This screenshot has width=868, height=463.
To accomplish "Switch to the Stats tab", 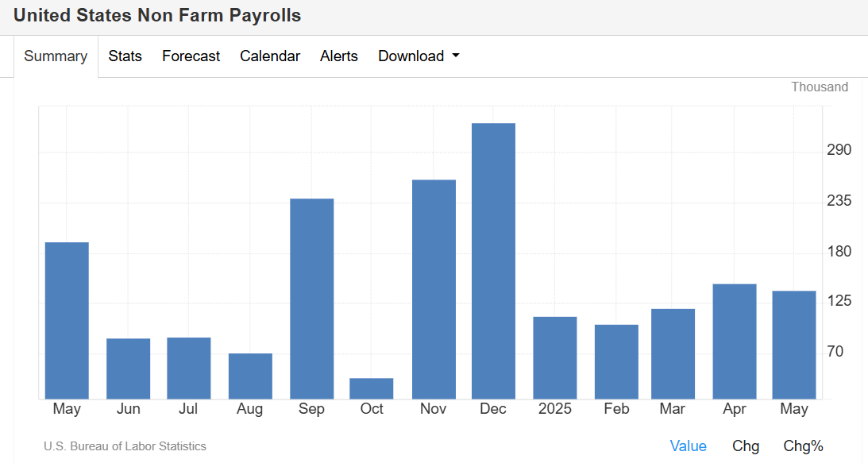I will [125, 56].
